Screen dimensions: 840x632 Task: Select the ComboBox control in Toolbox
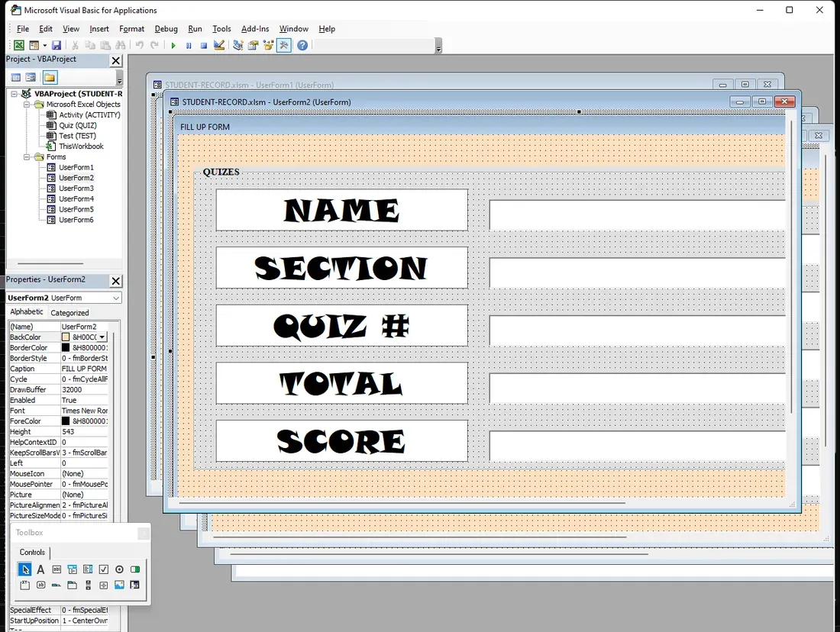(x=73, y=569)
